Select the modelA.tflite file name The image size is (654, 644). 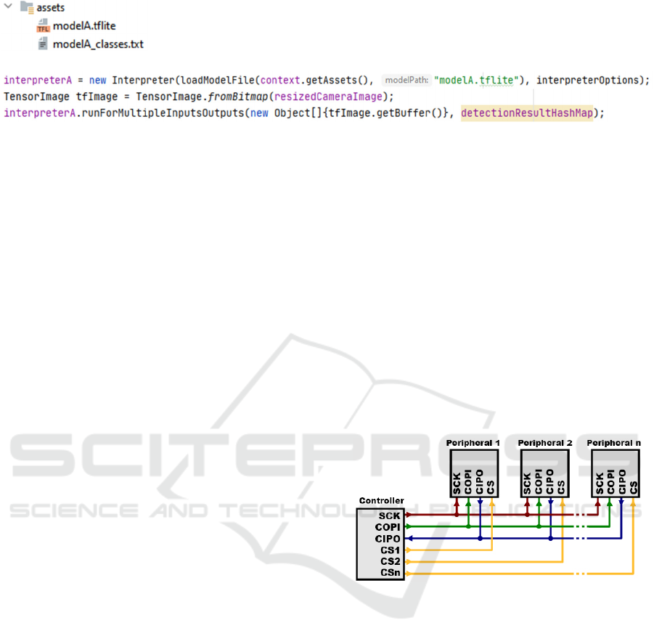tap(84, 26)
